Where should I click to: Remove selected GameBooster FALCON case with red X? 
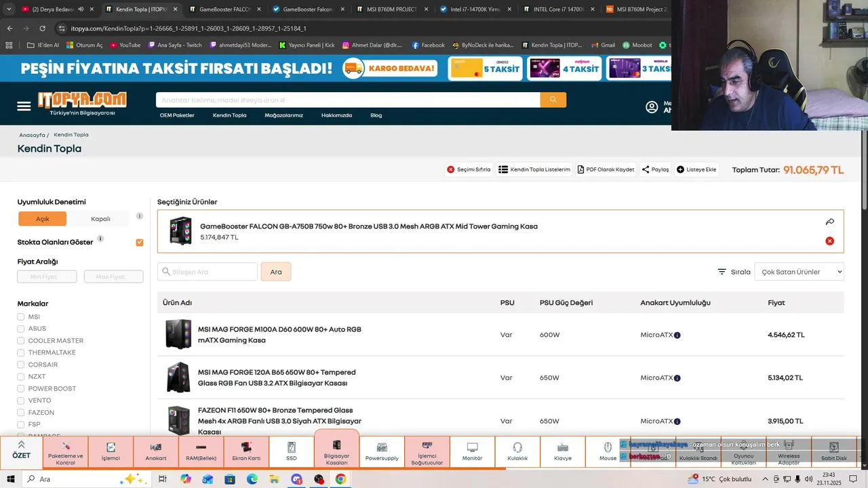coord(830,241)
